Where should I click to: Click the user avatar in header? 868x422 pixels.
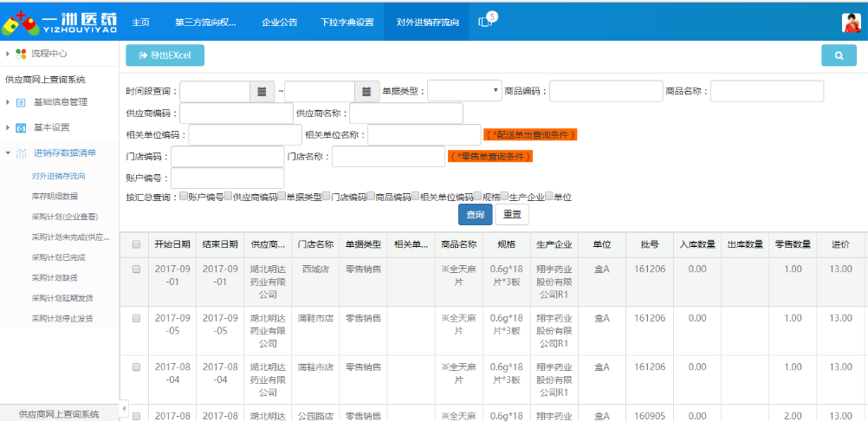pos(850,23)
